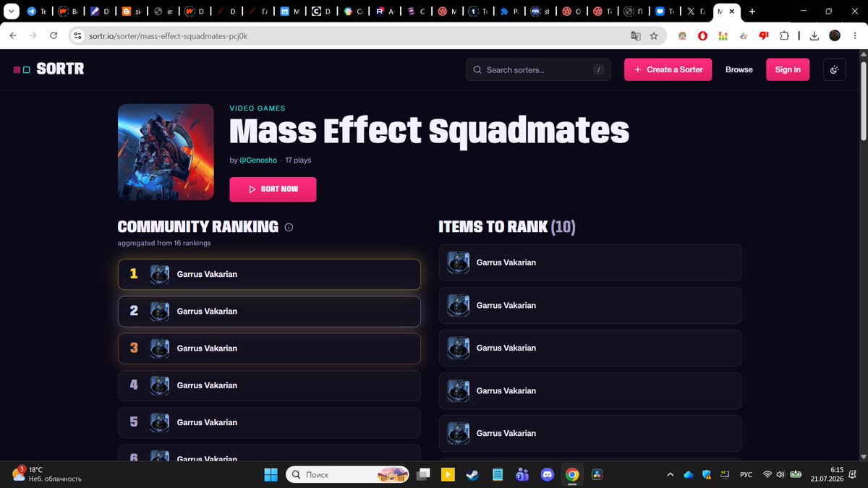This screenshot has height=488, width=868.
Task: Click the Sign in button
Action: (788, 69)
